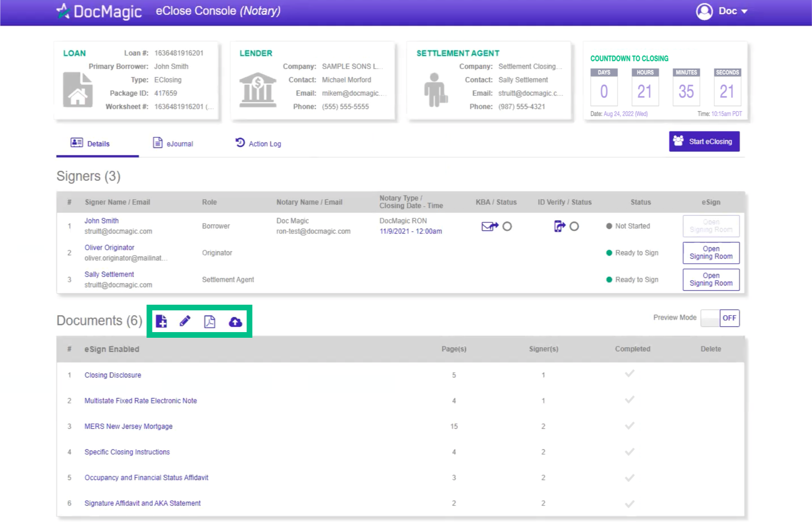The width and height of the screenshot is (812, 522).
Task: Click the ID Verify phone icon
Action: 559,226
